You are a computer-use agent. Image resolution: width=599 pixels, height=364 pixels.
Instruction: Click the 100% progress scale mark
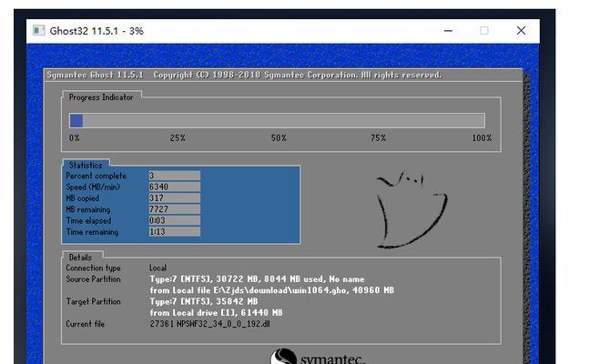482,138
